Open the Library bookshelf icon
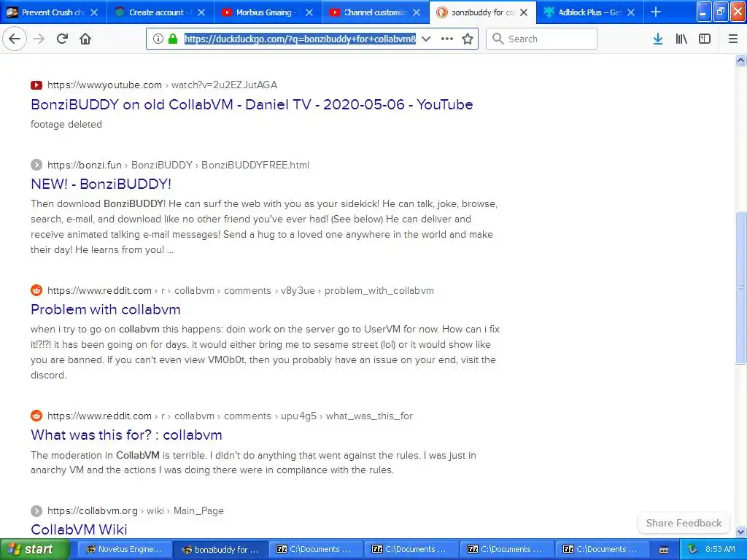Image resolution: width=747 pixels, height=560 pixels. coord(681,39)
